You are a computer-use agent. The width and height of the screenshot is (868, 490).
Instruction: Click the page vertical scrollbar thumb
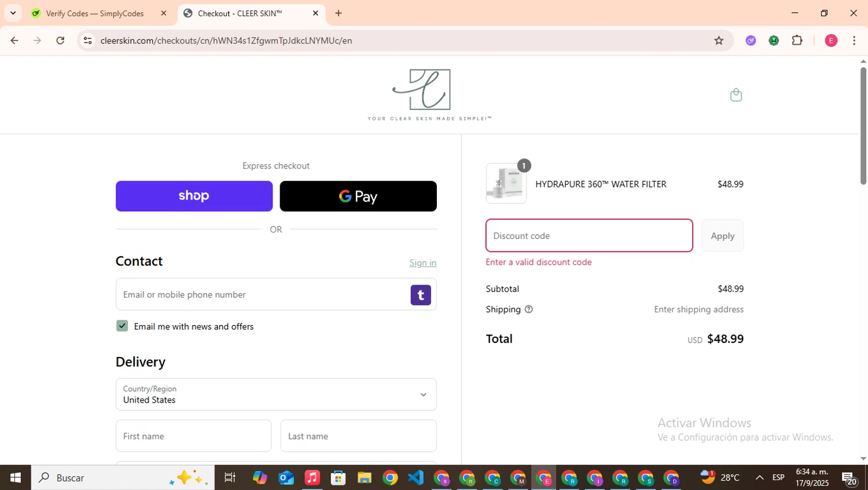pyautogui.click(x=863, y=126)
